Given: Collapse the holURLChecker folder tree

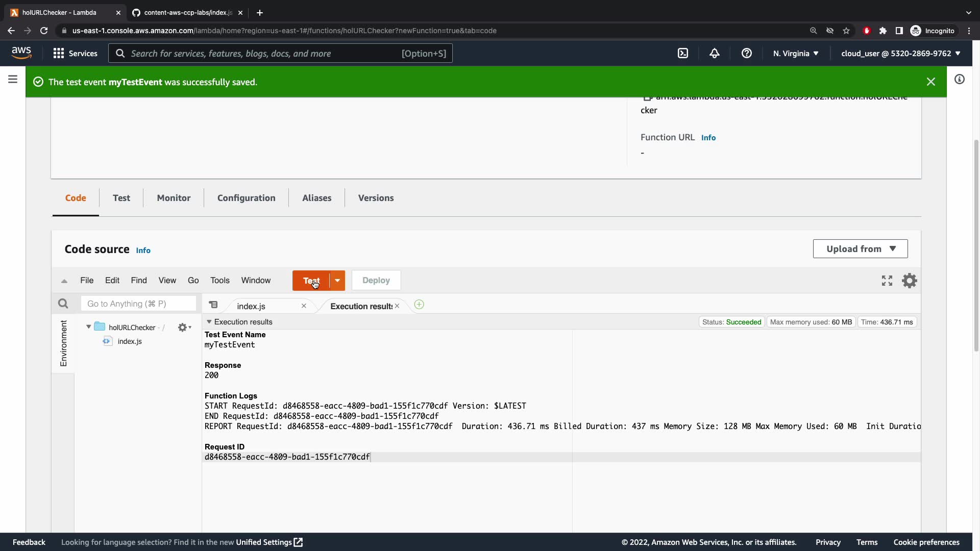Looking at the screenshot, I should (89, 327).
